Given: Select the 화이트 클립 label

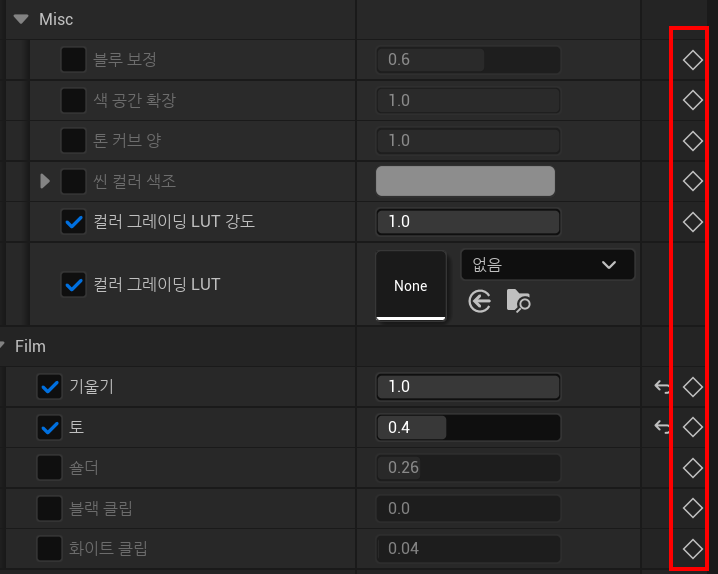Looking at the screenshot, I should click(x=108, y=548).
